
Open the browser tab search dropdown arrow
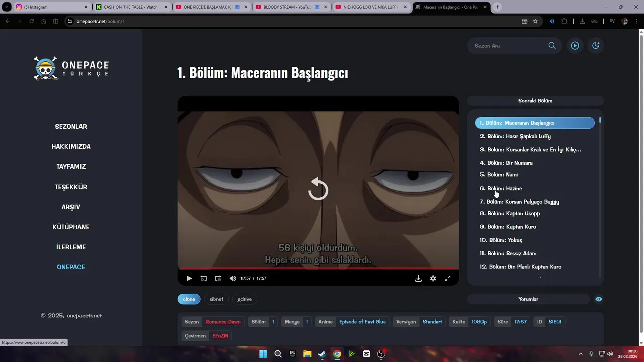pos(7,7)
